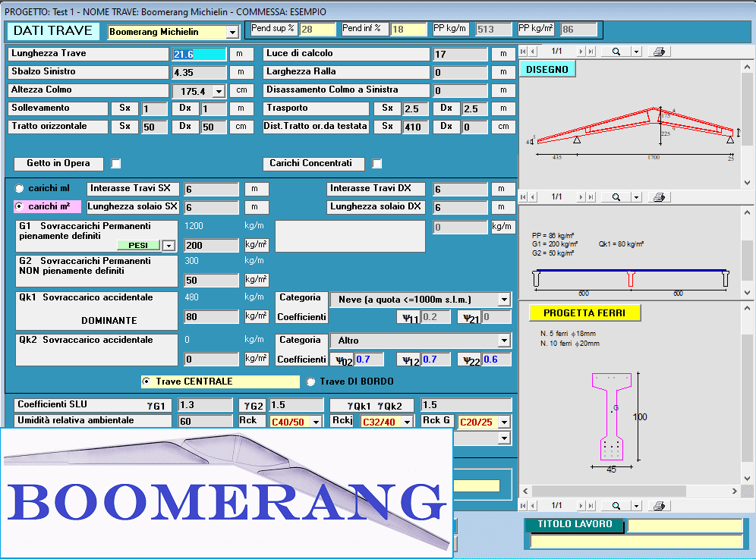The image size is (756, 559).
Task: Click the PROGETTA FERRI button
Action: [x=584, y=313]
